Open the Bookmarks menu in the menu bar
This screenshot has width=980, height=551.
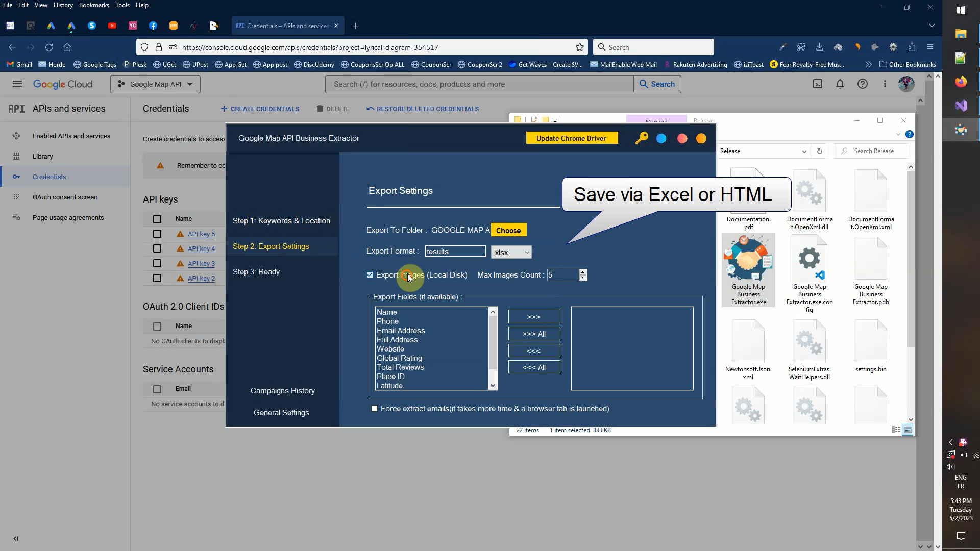[x=94, y=5]
